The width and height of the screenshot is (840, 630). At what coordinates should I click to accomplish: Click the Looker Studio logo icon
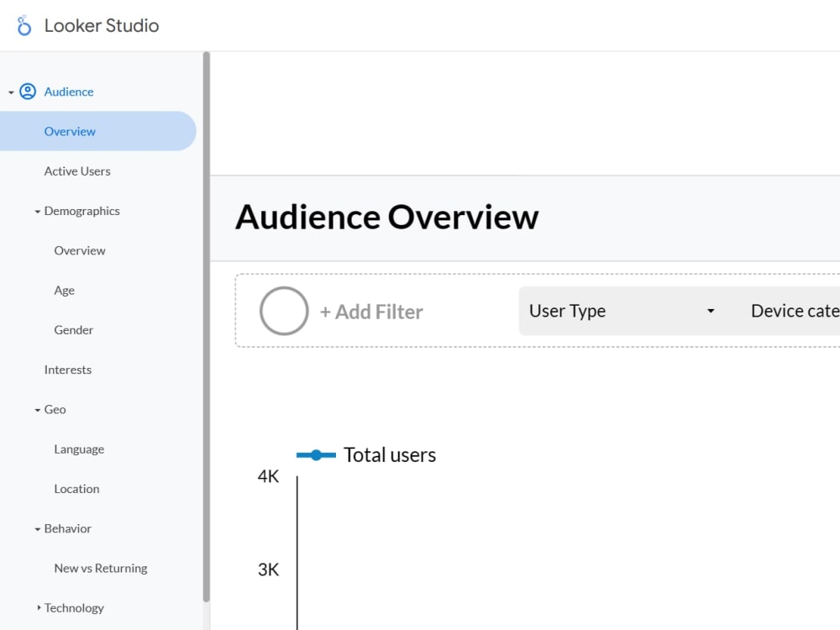point(22,24)
